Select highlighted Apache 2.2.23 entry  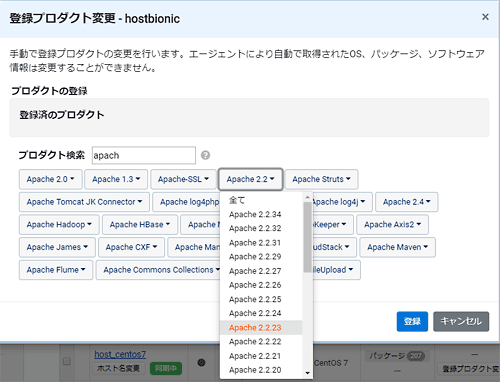261,328
